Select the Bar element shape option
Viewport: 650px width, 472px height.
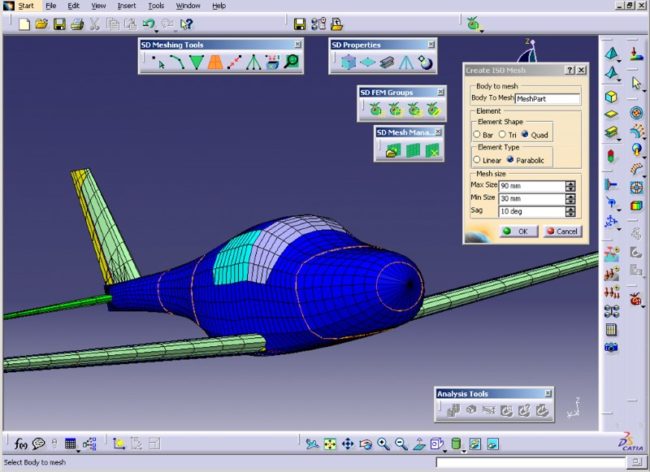pyautogui.click(x=477, y=134)
